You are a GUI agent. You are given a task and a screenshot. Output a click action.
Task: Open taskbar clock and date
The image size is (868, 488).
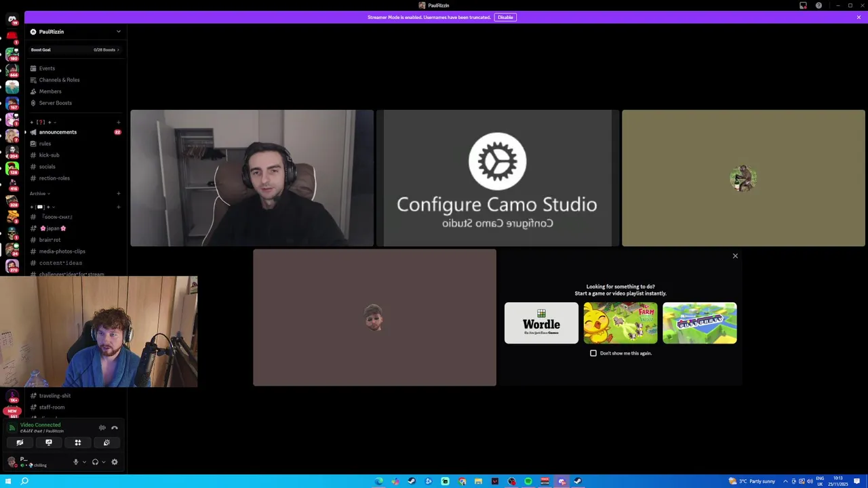pyautogui.click(x=838, y=481)
